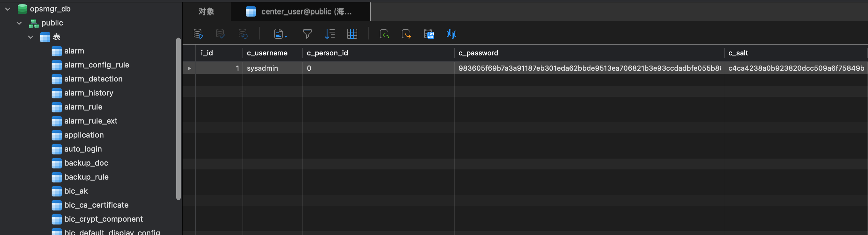This screenshot has width=868, height=235.
Task: Open the chart visualization icon
Action: [451, 34]
